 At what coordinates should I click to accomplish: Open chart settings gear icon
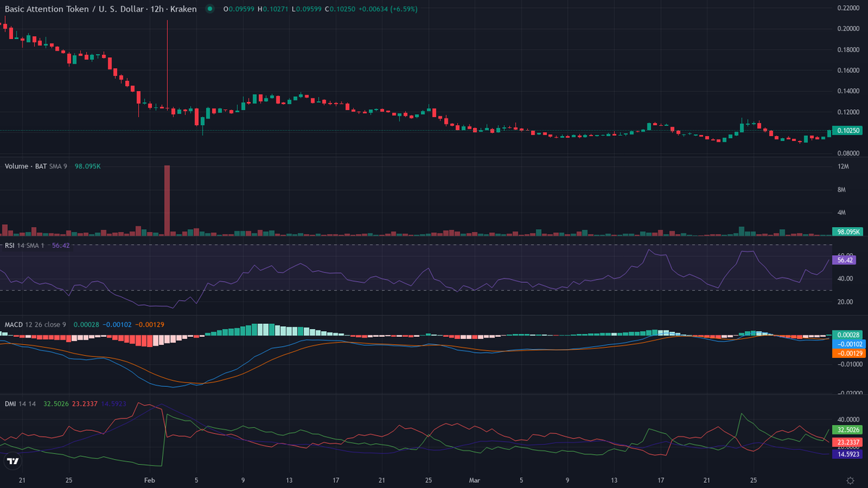point(850,479)
